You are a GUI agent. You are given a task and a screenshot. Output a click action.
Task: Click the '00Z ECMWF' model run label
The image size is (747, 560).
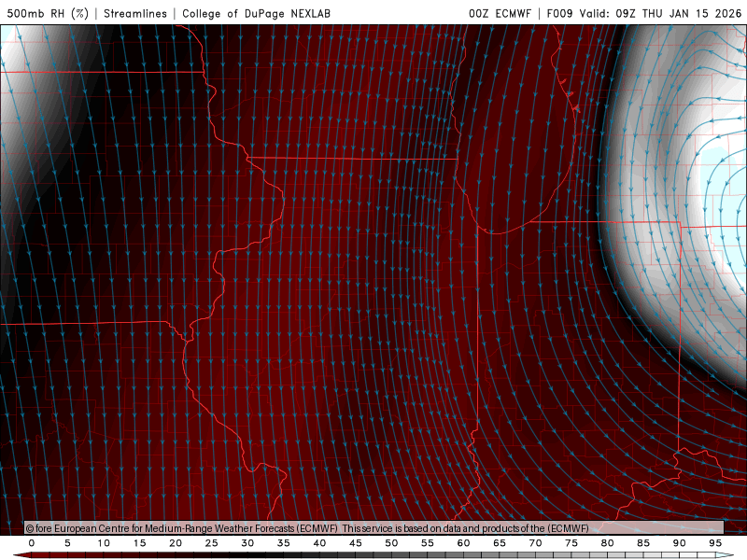point(500,14)
